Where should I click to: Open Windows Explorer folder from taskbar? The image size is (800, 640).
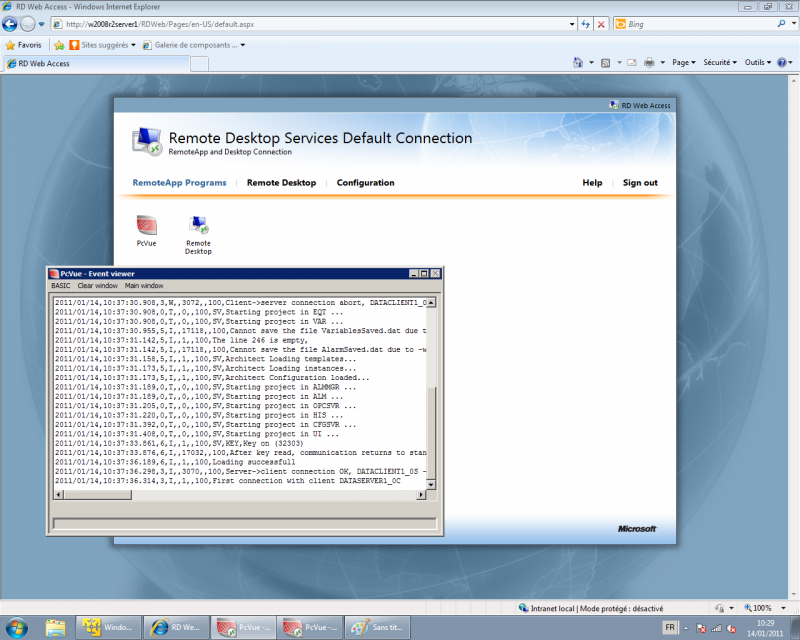coord(55,627)
